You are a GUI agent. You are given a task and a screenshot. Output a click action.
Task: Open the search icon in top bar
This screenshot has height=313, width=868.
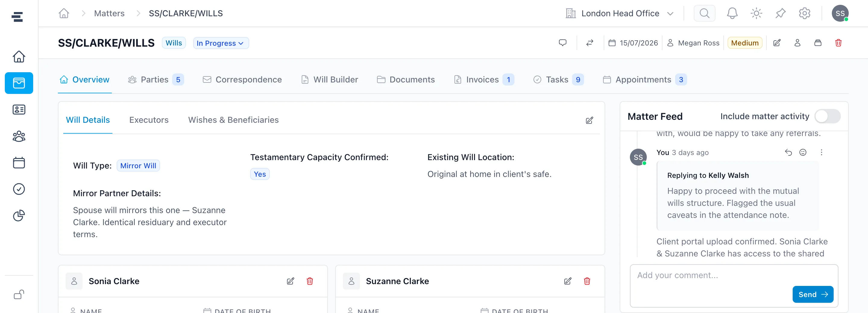coord(704,14)
